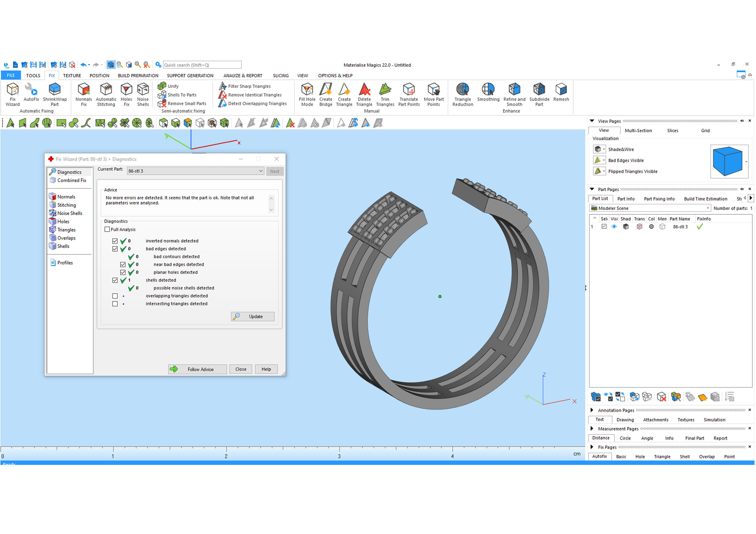Check overlapping triangles detected box
Image resolution: width=756 pixels, height=534 pixels.
click(x=115, y=296)
